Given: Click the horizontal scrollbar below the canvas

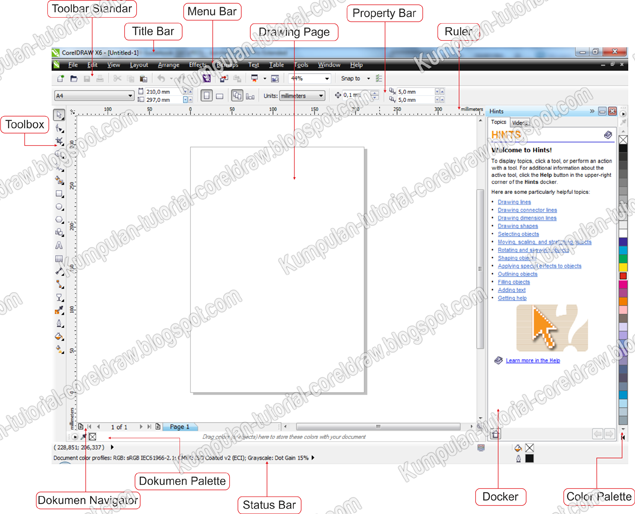Looking at the screenshot, I should point(378,427).
